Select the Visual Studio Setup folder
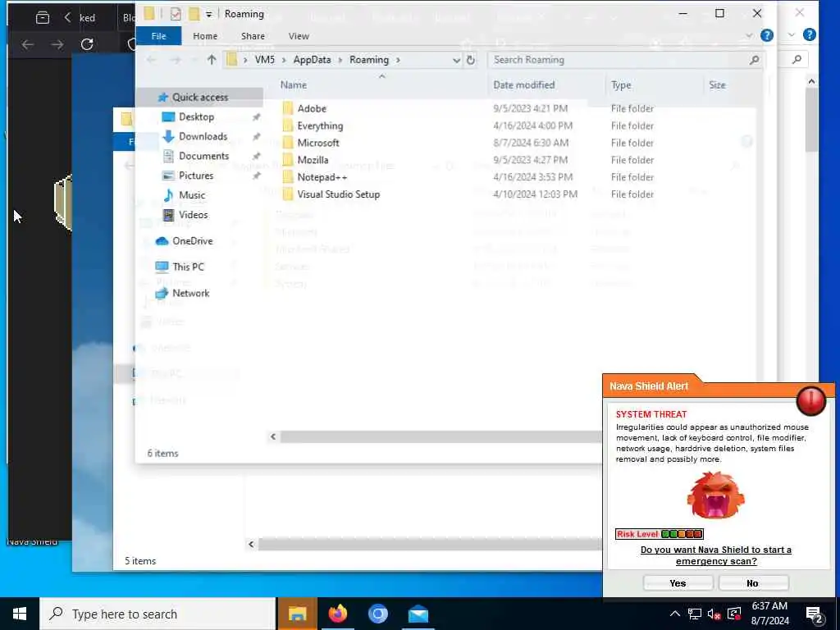Image resolution: width=840 pixels, height=630 pixels. coord(338,194)
